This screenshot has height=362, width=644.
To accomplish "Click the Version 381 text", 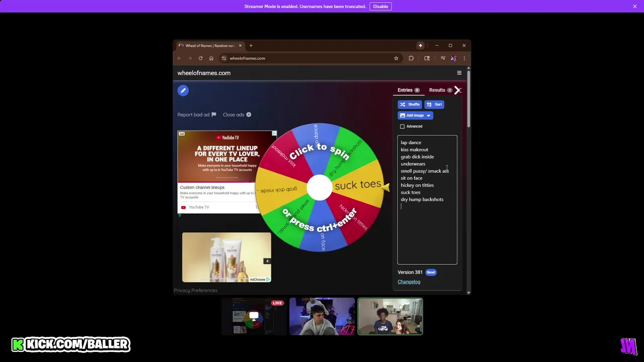I will pos(410,272).
